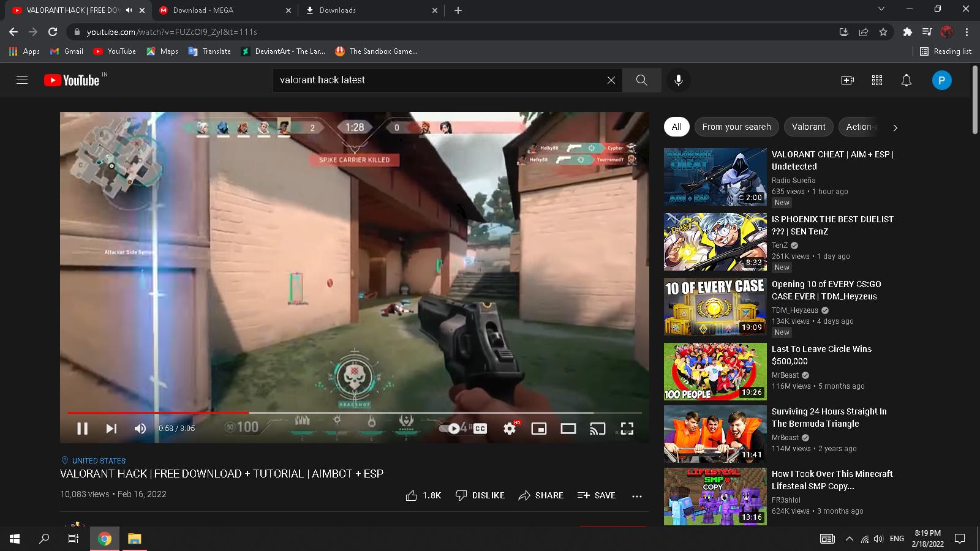Image resolution: width=980 pixels, height=551 pixels.
Task: Expand more actions under the video
Action: coord(636,496)
